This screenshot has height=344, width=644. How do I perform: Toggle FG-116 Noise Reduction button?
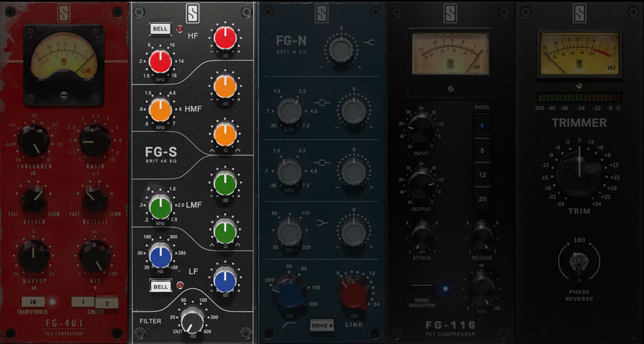tap(422, 288)
